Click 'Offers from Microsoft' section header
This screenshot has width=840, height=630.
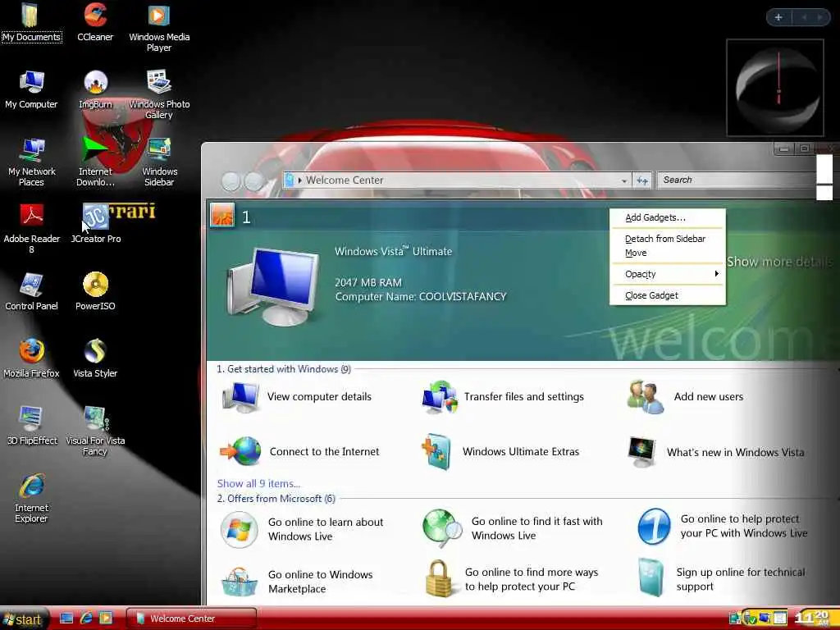pos(276,499)
